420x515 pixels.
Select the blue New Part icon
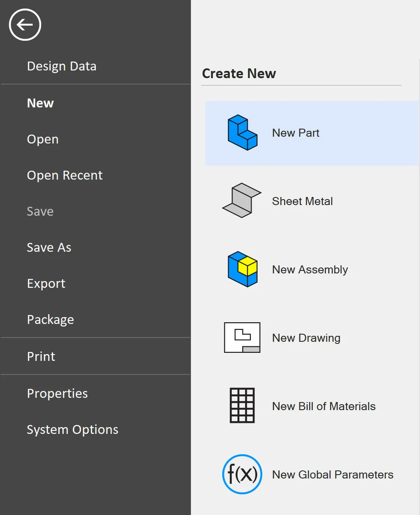point(243,132)
